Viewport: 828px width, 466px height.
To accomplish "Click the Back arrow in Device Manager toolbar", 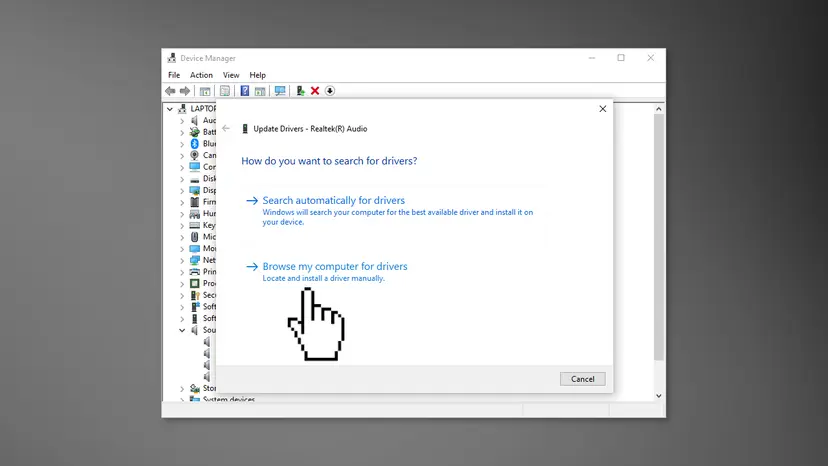I will [x=170, y=91].
